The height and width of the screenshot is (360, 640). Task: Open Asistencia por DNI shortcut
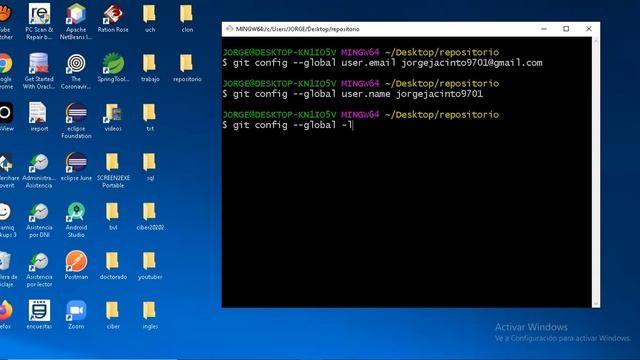39,220
